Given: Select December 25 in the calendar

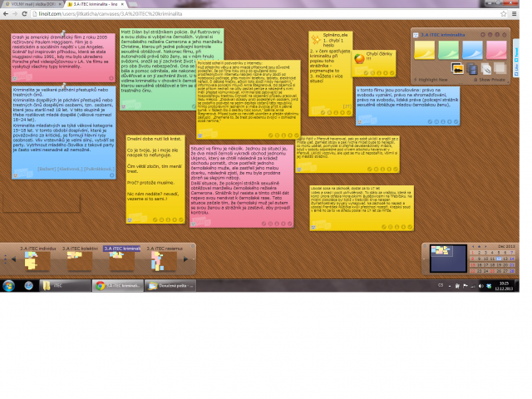Looking at the screenshot, I should pyautogui.click(x=492, y=271).
